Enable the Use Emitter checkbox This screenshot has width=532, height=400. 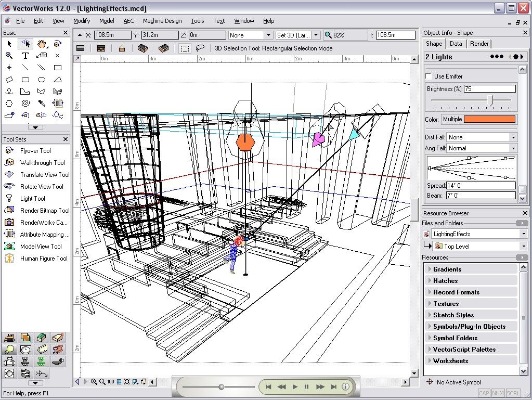pyautogui.click(x=429, y=76)
